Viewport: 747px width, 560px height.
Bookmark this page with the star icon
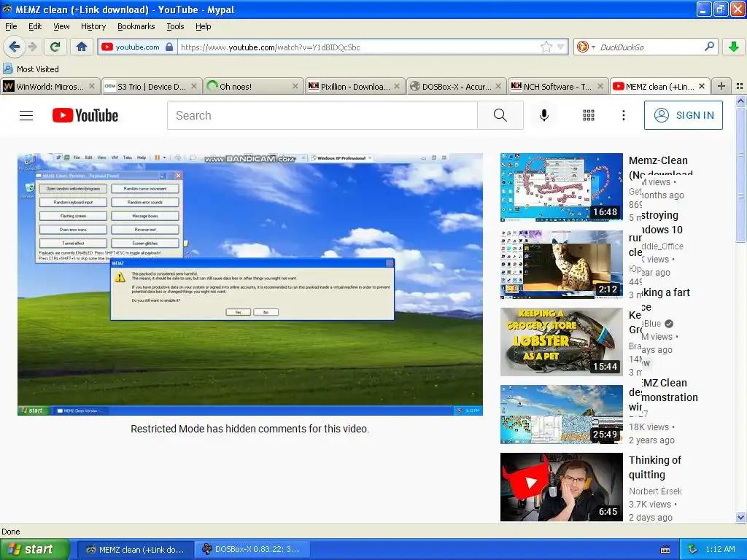tap(546, 47)
